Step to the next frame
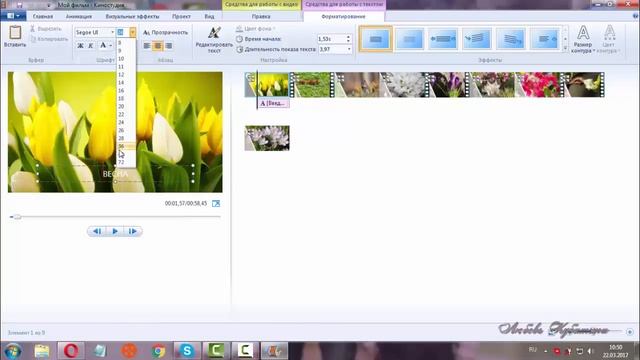 tap(133, 231)
